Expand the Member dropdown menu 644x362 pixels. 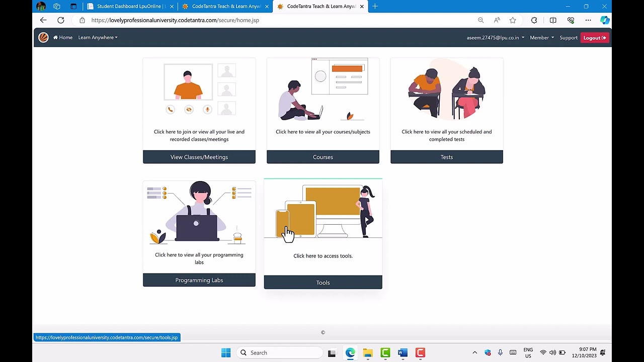click(x=541, y=38)
